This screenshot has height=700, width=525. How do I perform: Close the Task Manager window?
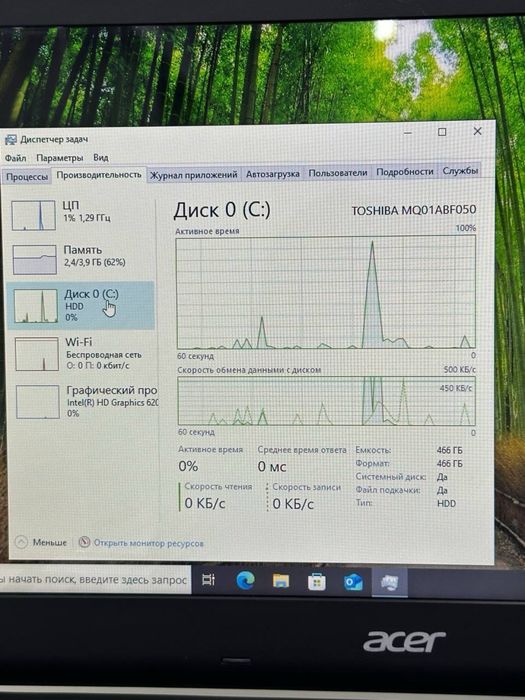[477, 131]
